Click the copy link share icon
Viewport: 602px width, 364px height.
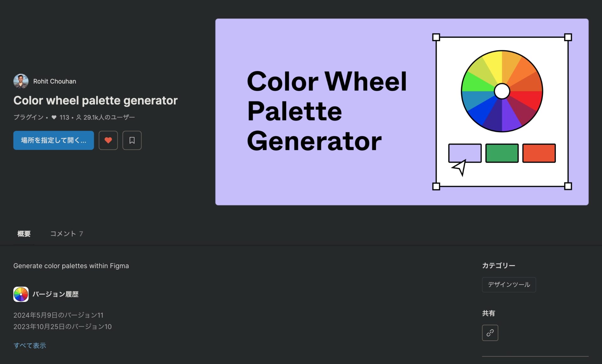pyautogui.click(x=490, y=333)
